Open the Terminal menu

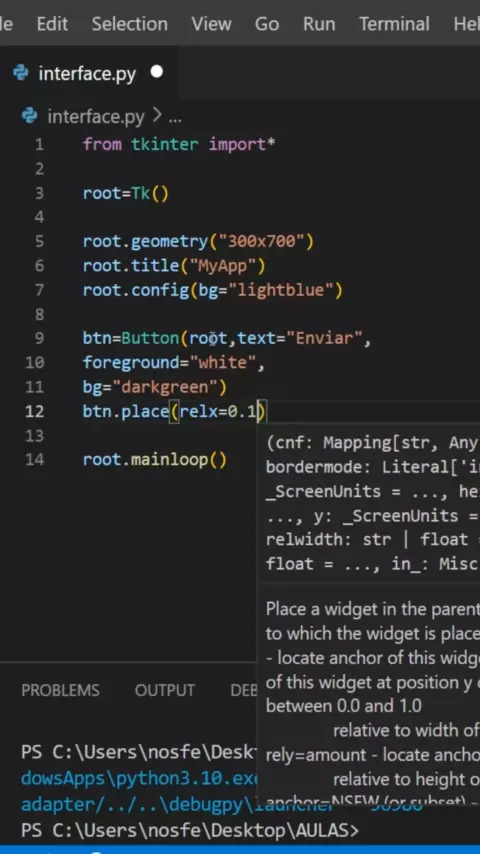click(x=394, y=24)
